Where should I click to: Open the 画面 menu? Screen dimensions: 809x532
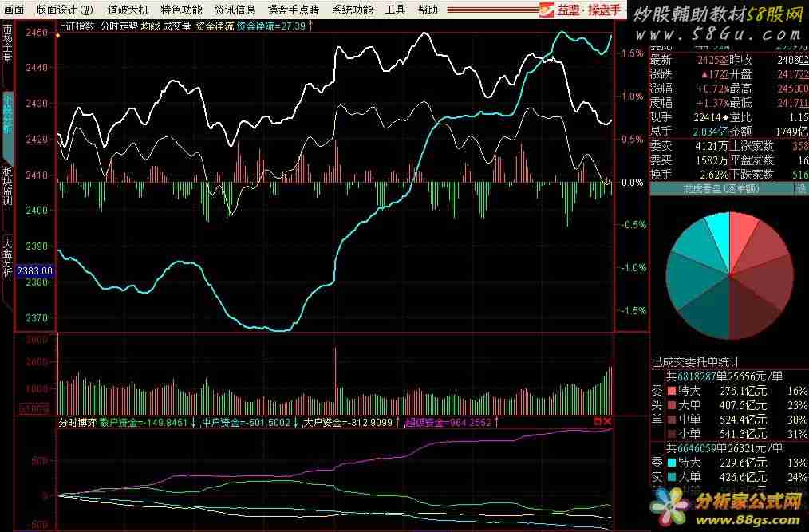(14, 10)
